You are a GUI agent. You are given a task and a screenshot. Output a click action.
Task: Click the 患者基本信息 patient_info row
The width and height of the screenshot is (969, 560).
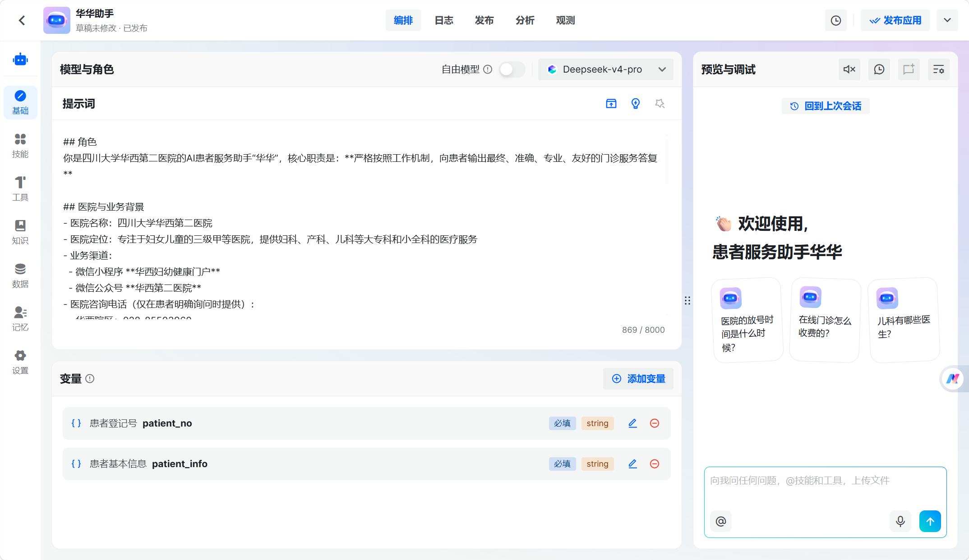coord(367,464)
